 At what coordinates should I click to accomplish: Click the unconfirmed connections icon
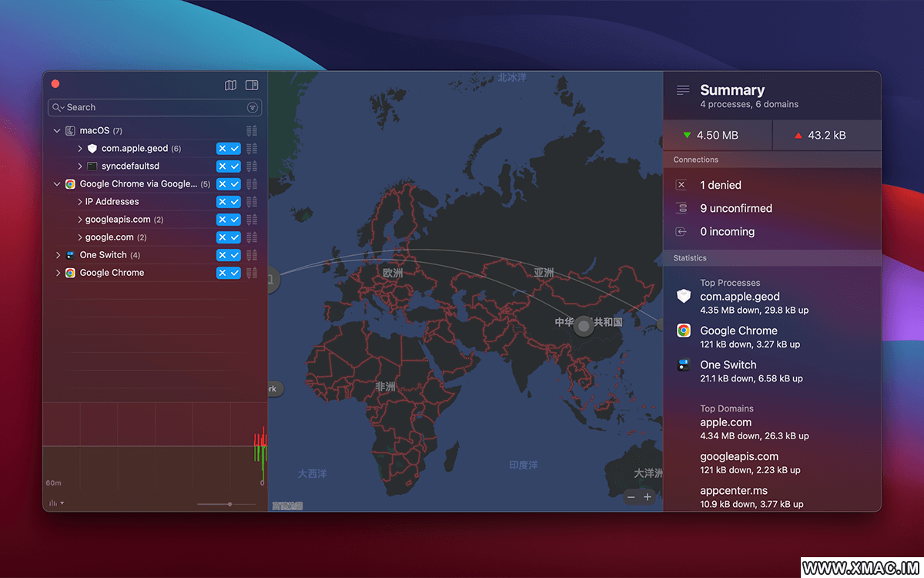(681, 208)
